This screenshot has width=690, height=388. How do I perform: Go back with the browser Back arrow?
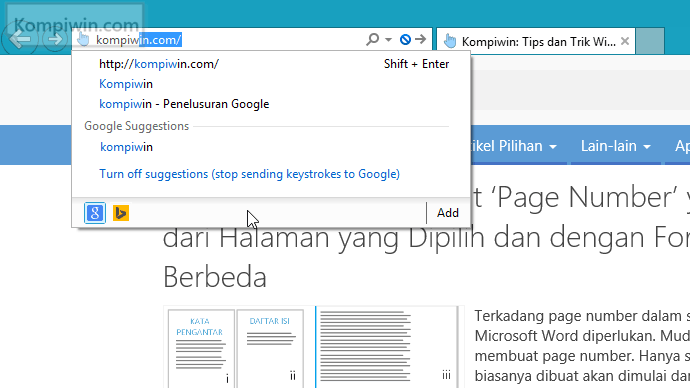[20, 39]
